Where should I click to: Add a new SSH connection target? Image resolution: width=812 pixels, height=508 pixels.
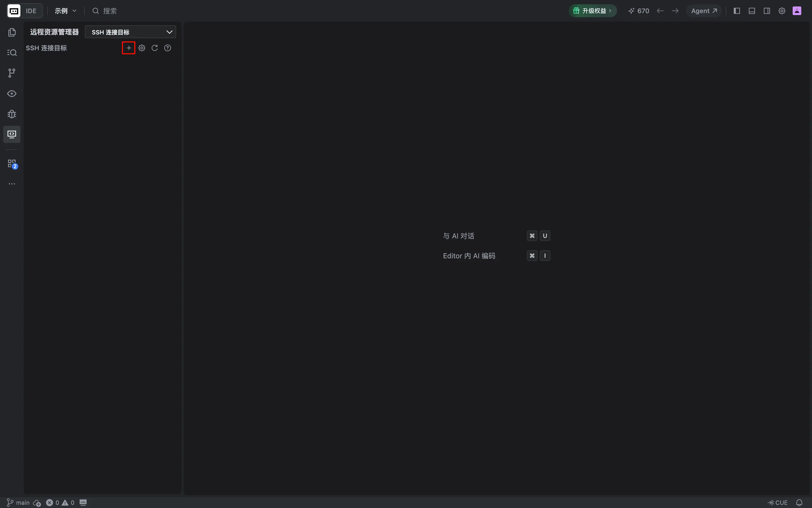[x=129, y=48]
